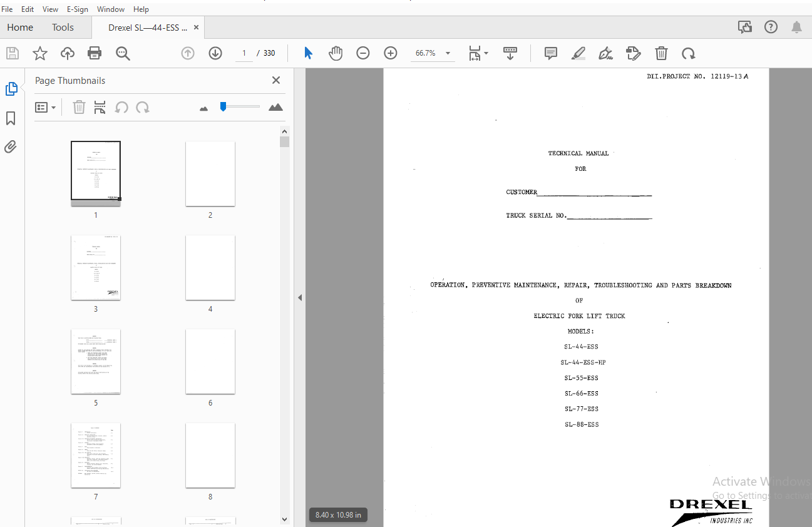Select page 6 thumbnail
The image size is (812, 527).
[x=210, y=361]
